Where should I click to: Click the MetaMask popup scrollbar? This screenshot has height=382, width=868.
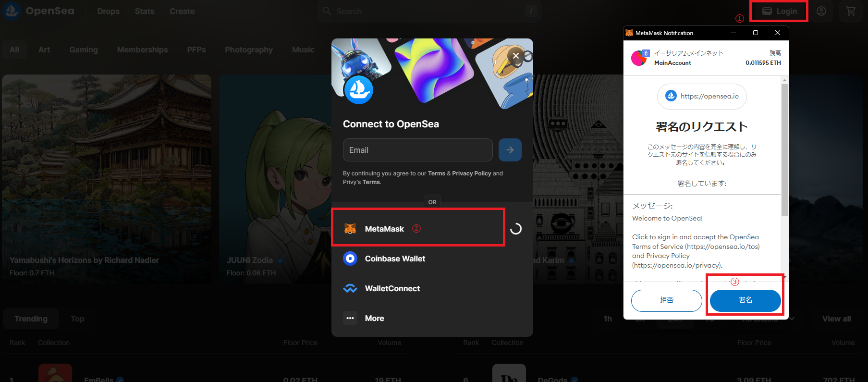tap(784, 149)
